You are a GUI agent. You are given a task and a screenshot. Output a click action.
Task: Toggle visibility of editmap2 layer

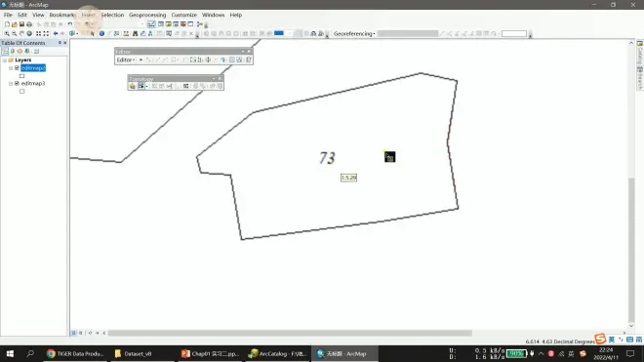coord(17,67)
